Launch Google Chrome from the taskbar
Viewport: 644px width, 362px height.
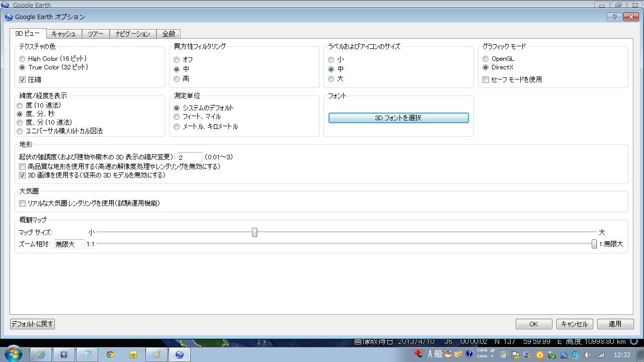pyautogui.click(x=110, y=354)
